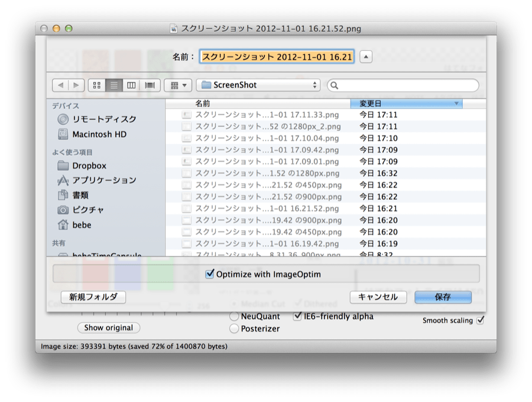Toggle Smooth scaling checkbox
This screenshot has height=402, width=532.
pos(480,320)
